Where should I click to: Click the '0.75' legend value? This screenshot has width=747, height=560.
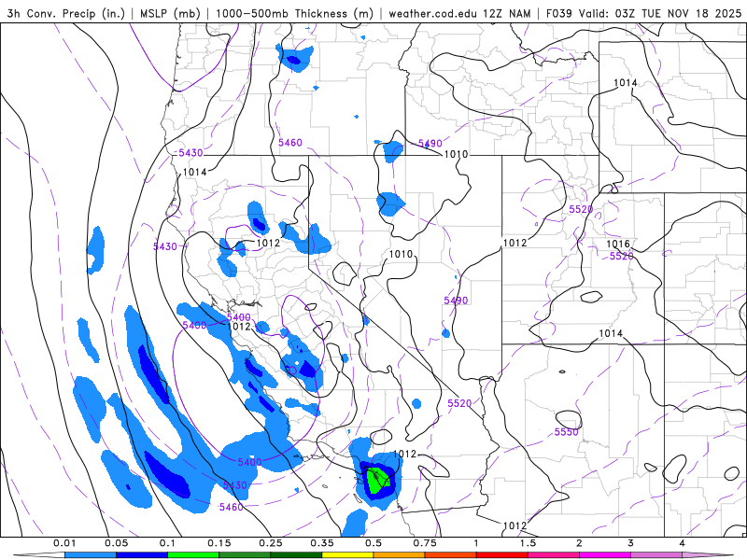click(425, 543)
